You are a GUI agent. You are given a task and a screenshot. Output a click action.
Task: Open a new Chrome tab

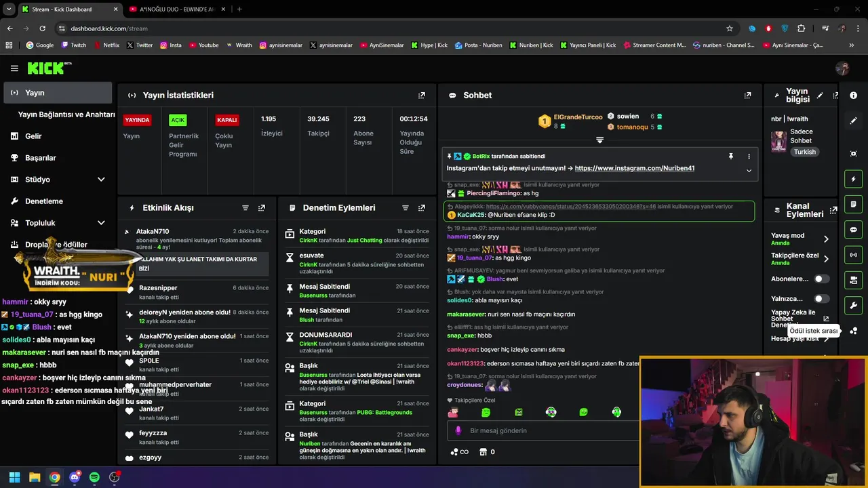coord(239,9)
